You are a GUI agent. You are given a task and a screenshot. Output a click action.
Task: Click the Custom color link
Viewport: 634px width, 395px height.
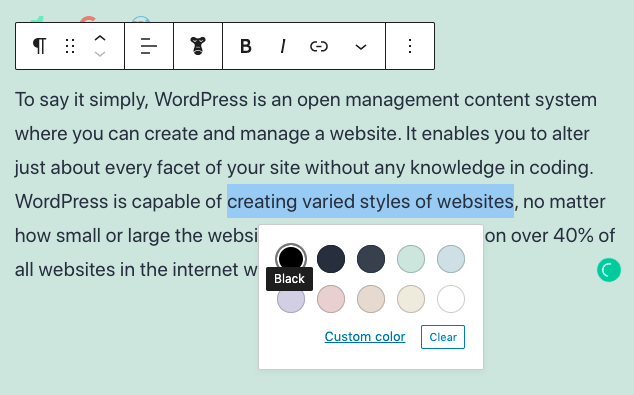coord(365,336)
